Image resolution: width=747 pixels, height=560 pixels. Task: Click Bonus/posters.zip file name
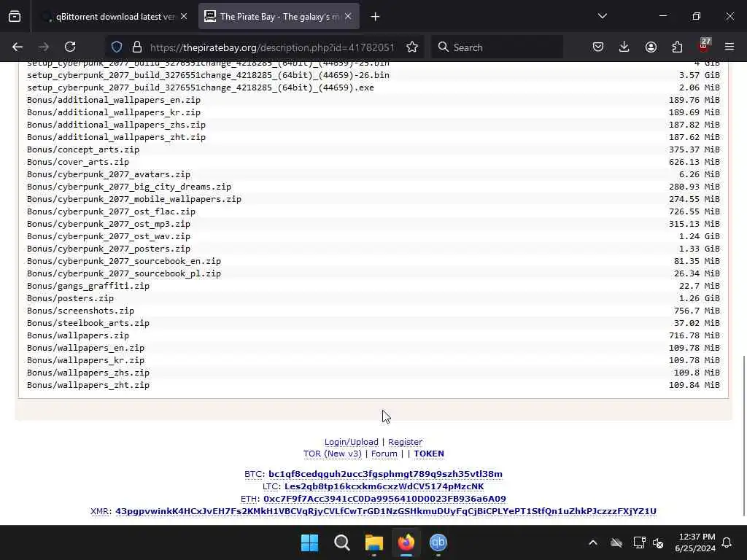tap(71, 298)
